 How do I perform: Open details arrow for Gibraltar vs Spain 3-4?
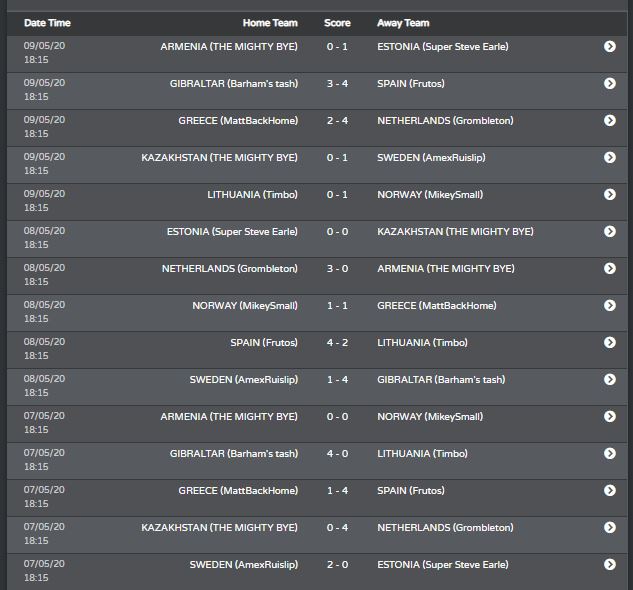pos(610,83)
